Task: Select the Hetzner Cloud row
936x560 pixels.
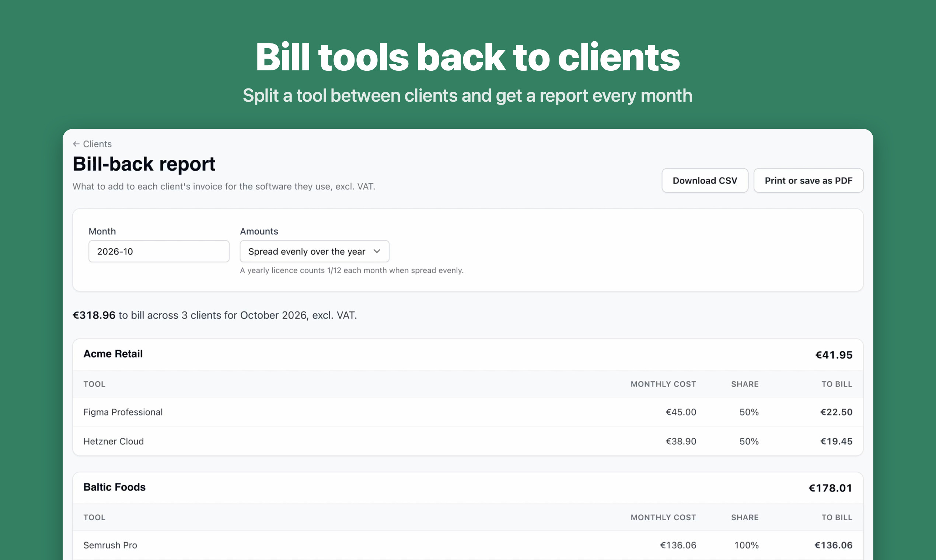Action: 468,441
